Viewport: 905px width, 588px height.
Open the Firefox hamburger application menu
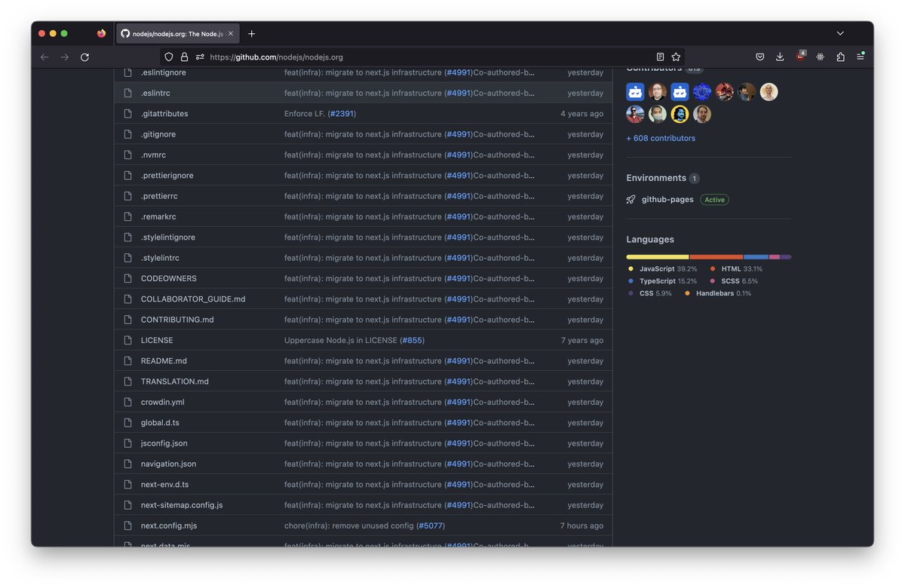(x=860, y=57)
